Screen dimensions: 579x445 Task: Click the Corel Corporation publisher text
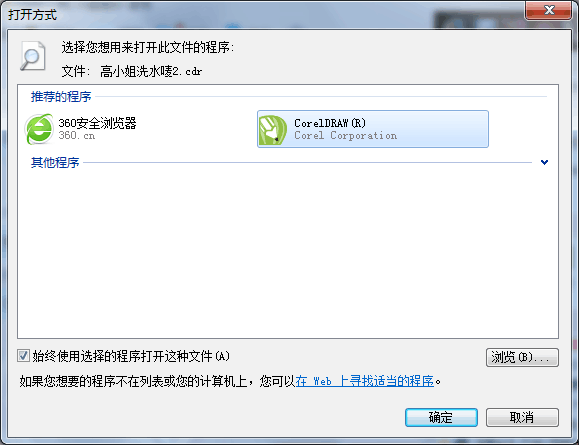tap(346, 136)
